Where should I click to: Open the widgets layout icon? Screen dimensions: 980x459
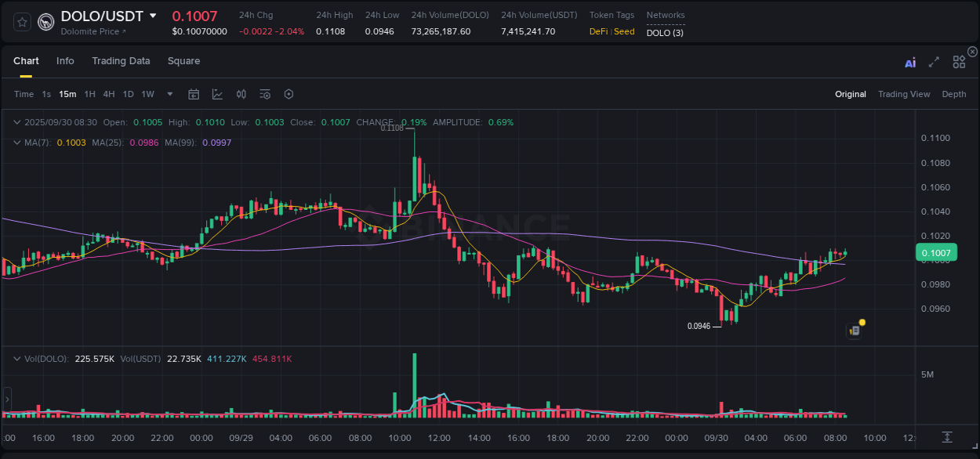click(959, 62)
